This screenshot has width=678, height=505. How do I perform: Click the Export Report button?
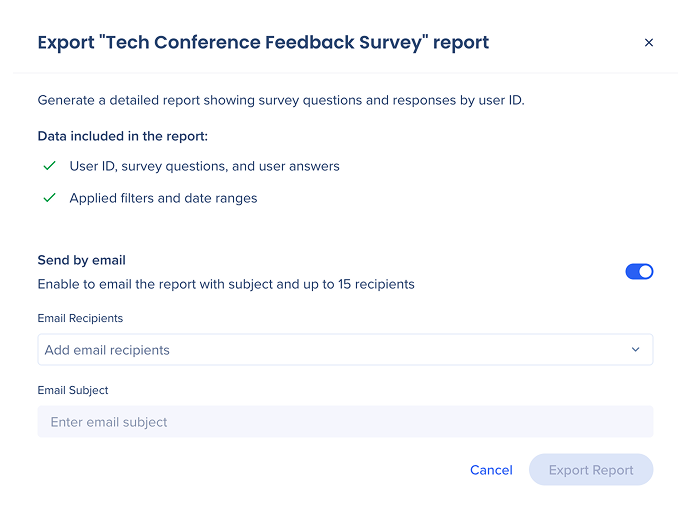click(x=591, y=470)
